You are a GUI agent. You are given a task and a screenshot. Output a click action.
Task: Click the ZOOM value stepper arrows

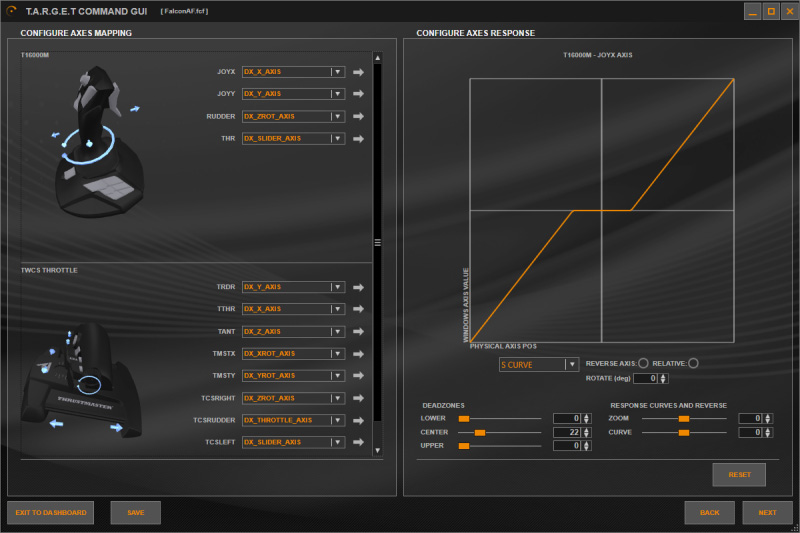point(768,419)
